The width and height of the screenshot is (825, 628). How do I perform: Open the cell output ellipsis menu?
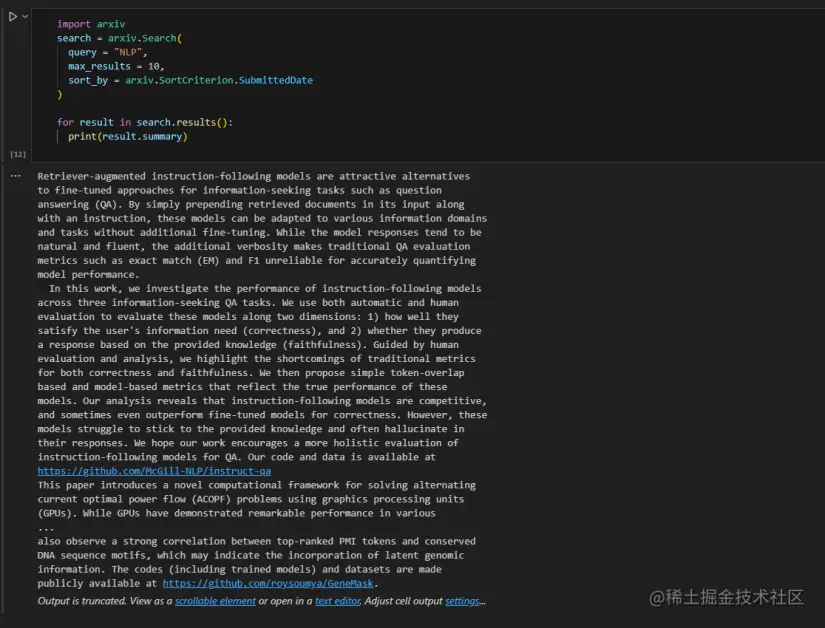[x=16, y=176]
